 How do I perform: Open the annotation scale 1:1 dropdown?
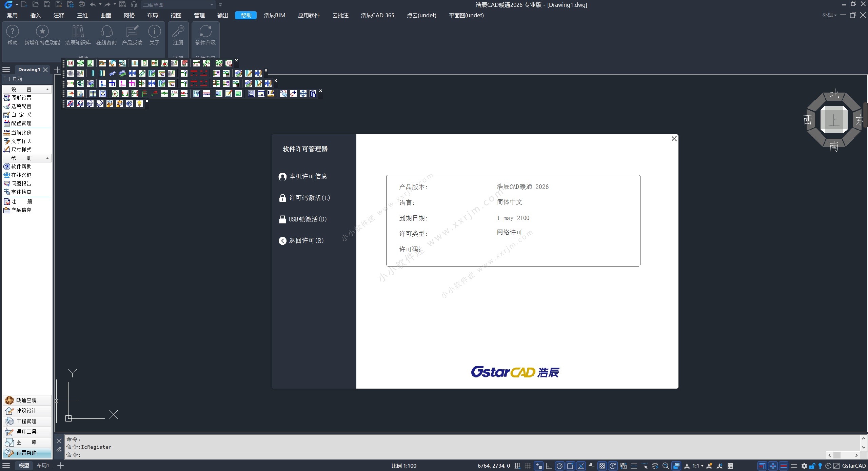point(698,466)
